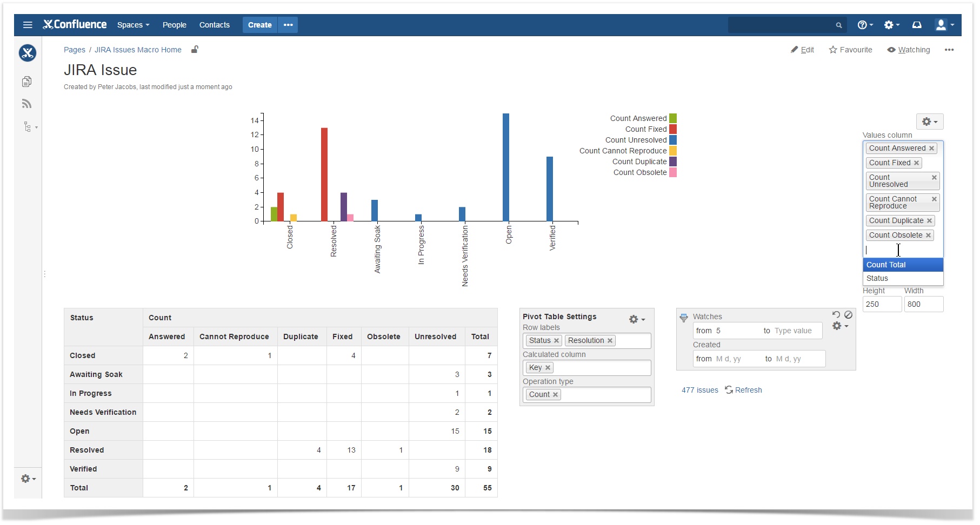
Task: Remove the Count Obsolete value tag
Action: pyautogui.click(x=928, y=235)
